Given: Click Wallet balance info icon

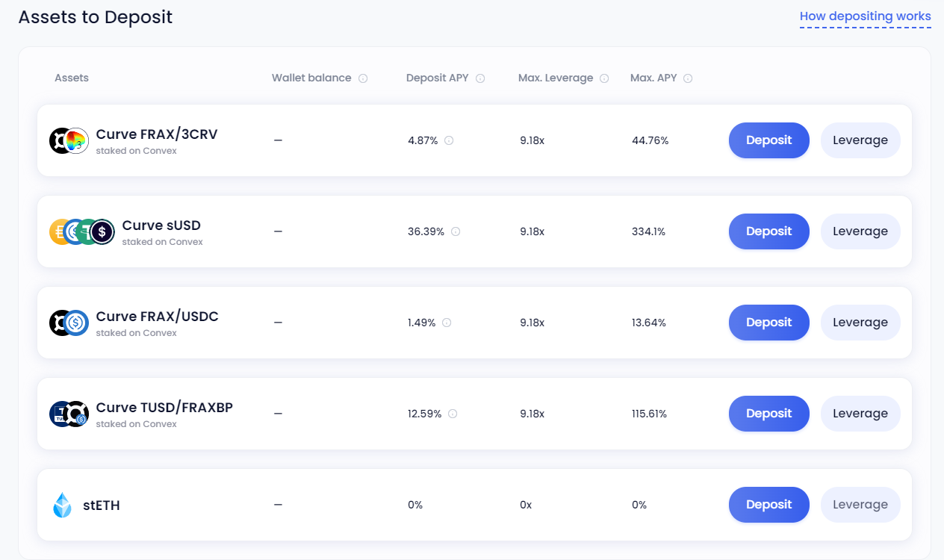Looking at the screenshot, I should [x=363, y=78].
